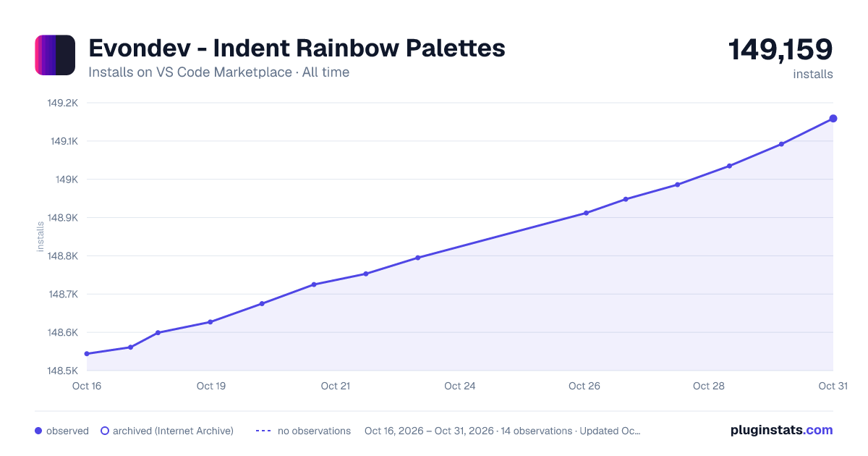The height and width of the screenshot is (456, 868).
Task: Click the large final data point at Oct 31
Action: pyautogui.click(x=833, y=119)
